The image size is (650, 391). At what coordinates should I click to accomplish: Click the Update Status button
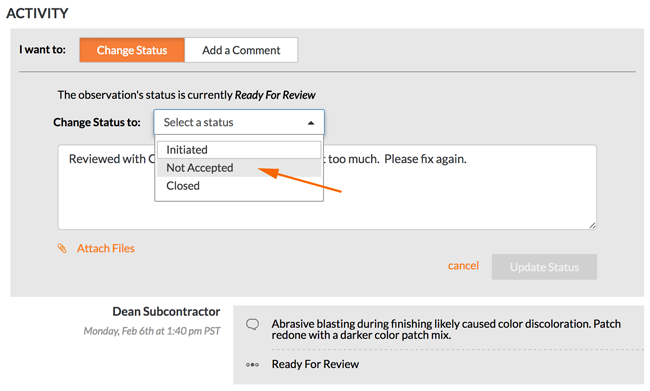(544, 267)
